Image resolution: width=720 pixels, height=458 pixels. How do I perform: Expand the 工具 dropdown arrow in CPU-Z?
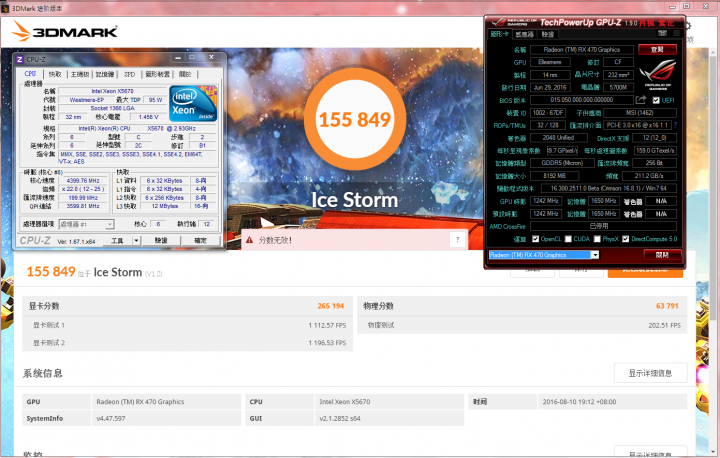click(x=136, y=241)
